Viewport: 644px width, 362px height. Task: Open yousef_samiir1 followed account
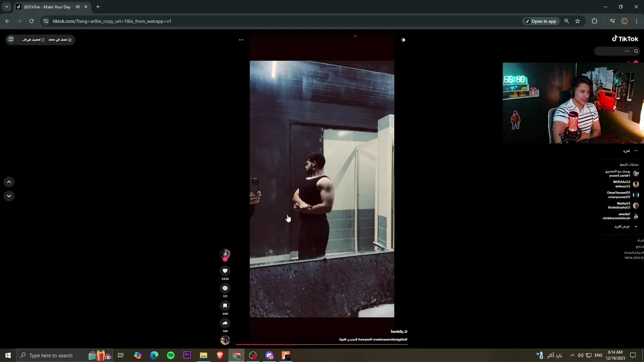click(622, 173)
